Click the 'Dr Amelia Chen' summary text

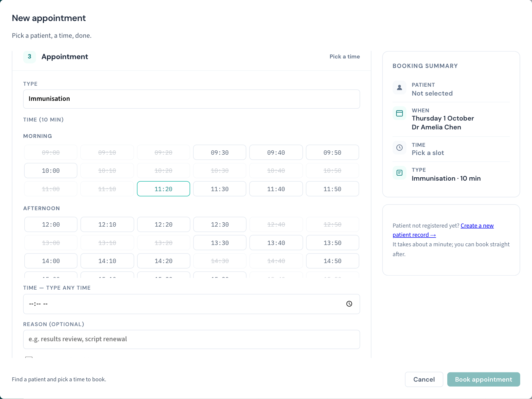[436, 127]
